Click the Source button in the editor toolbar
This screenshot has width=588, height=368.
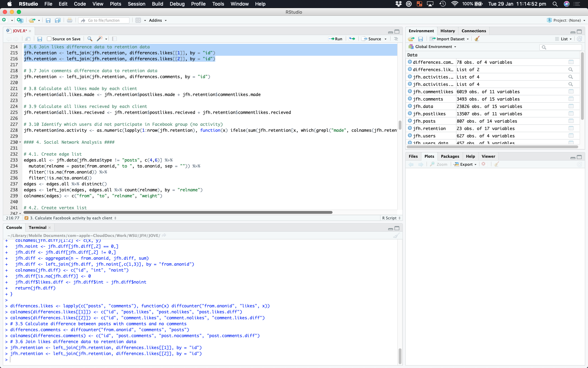pyautogui.click(x=374, y=39)
